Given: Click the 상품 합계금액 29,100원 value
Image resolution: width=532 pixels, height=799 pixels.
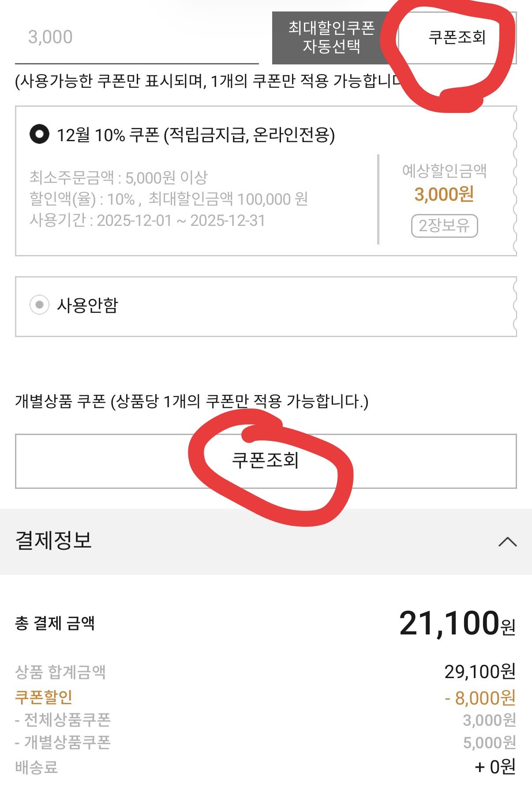Looking at the screenshot, I should 480,672.
